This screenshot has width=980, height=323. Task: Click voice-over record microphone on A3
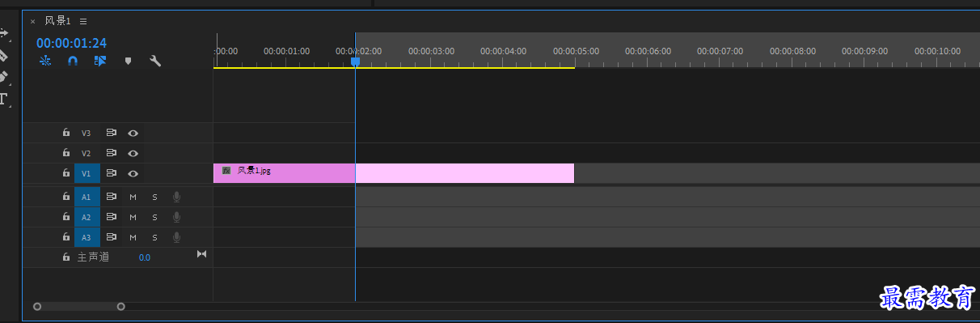[x=176, y=237]
